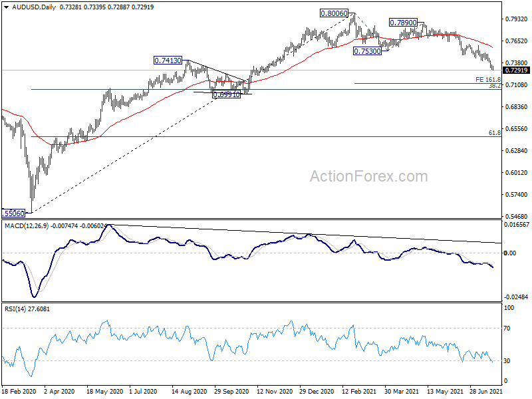The height and width of the screenshot is (399, 532).
Task: Click the 12 Feb 2021 date label
Action: 359,392
